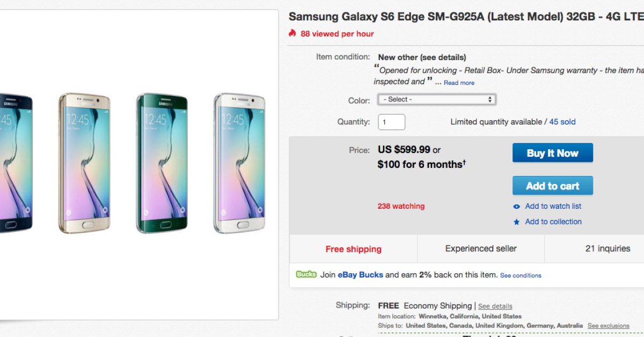This screenshot has height=337, width=644.
Task: Open the 45 sold link
Action: [562, 122]
